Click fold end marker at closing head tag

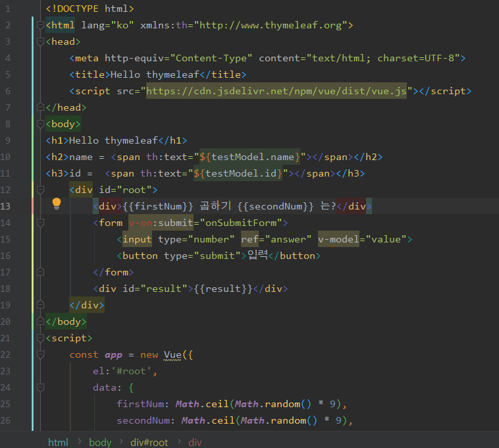(40, 107)
